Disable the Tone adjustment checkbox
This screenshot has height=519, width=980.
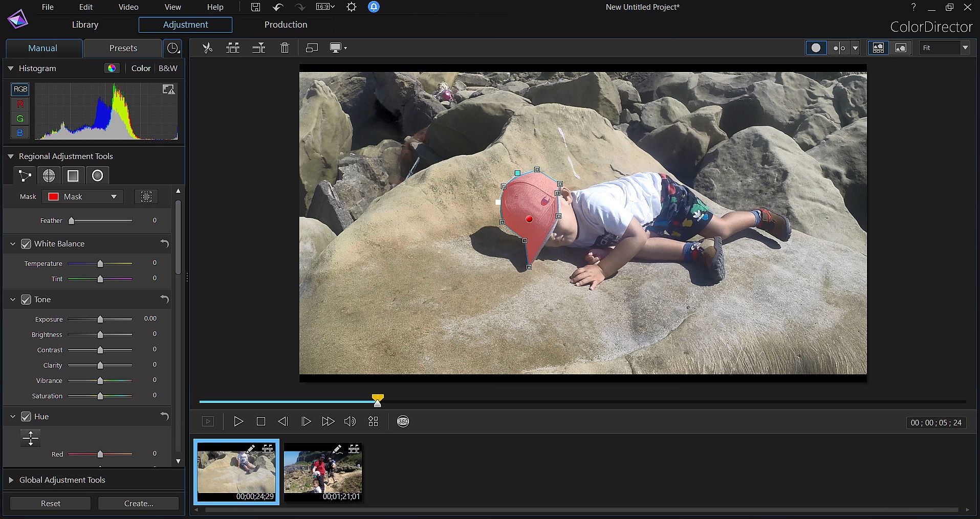tap(26, 300)
